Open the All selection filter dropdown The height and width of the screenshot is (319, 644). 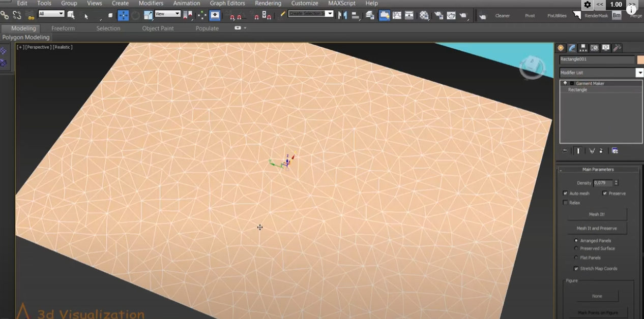tap(51, 14)
